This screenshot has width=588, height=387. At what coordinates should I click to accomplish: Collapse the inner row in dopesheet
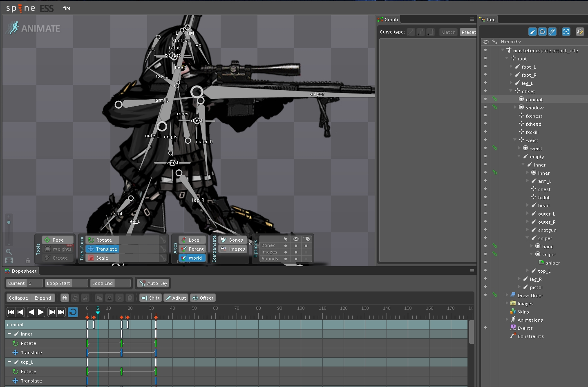click(x=9, y=334)
